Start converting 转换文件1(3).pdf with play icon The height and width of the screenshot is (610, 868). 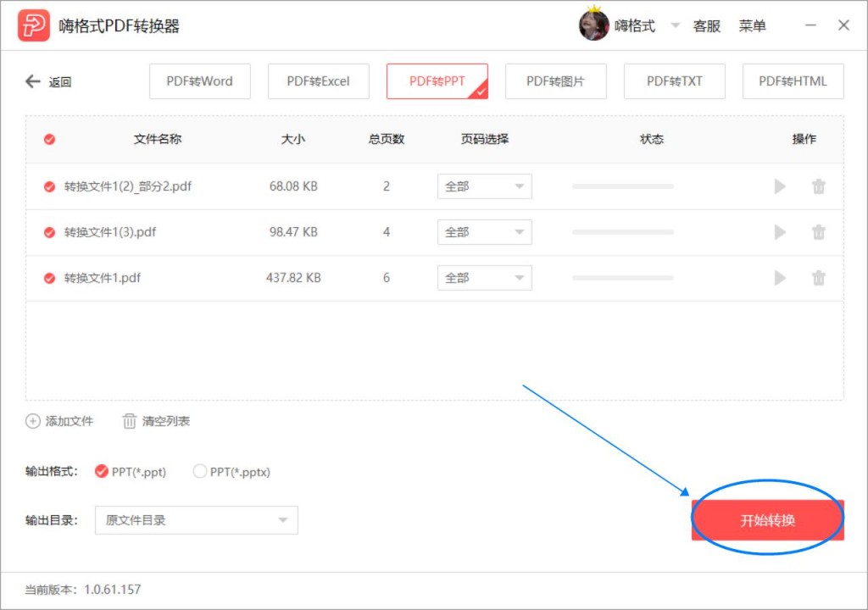tap(780, 232)
